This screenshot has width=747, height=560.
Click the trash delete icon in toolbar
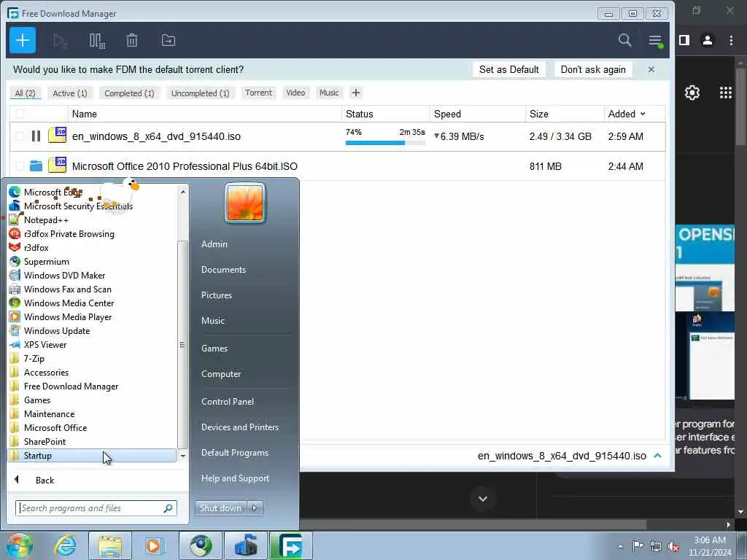click(x=132, y=41)
